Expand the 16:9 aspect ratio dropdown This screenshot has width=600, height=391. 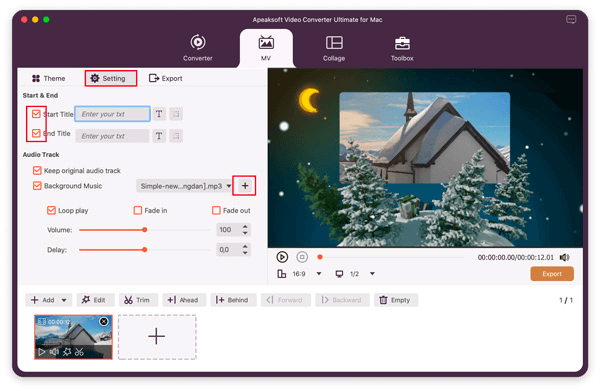(319, 274)
